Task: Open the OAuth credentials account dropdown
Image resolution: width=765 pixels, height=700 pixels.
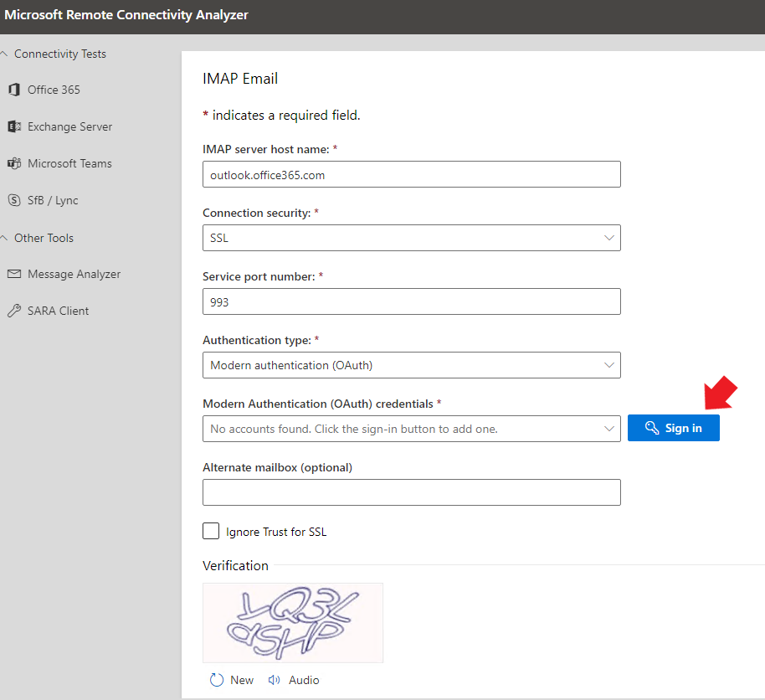Action: [411, 429]
